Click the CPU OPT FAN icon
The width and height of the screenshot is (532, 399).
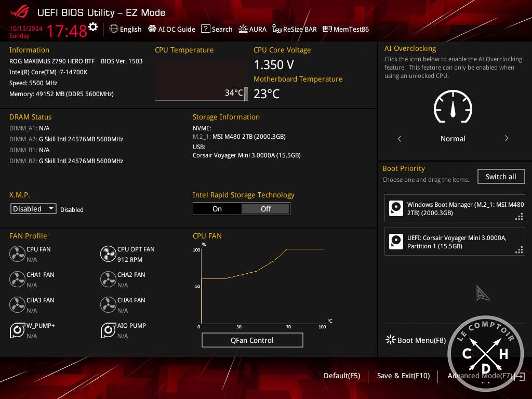(x=108, y=254)
